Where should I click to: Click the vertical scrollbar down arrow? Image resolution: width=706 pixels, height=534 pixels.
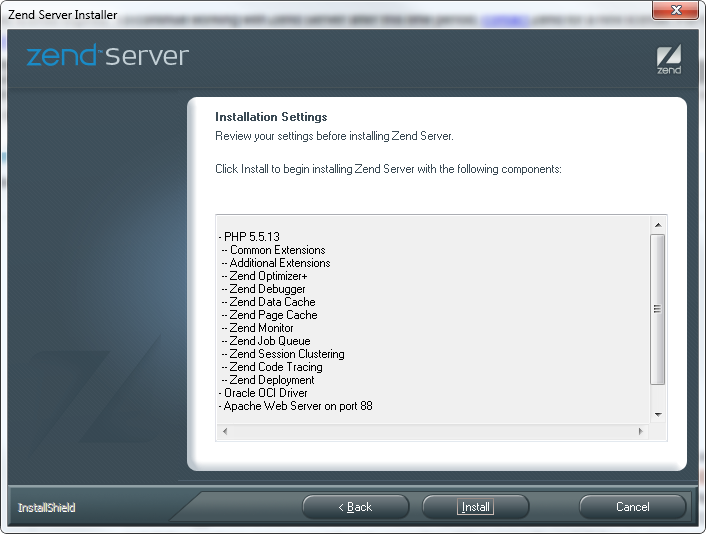click(x=658, y=414)
